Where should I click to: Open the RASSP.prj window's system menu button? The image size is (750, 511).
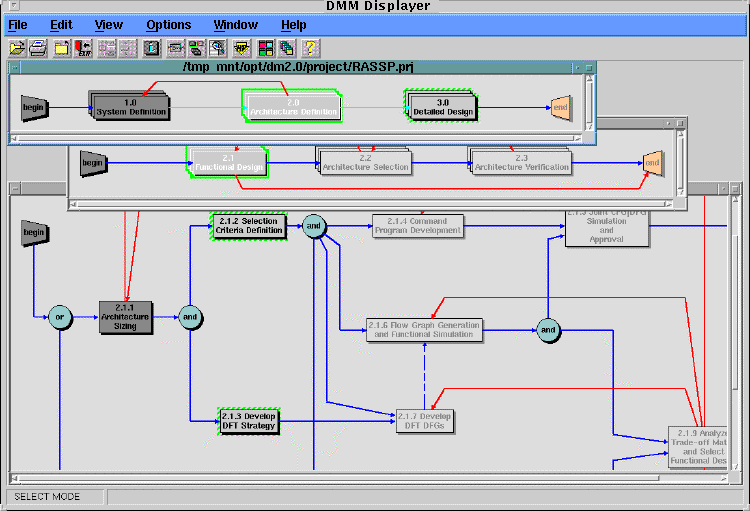[x=16, y=67]
